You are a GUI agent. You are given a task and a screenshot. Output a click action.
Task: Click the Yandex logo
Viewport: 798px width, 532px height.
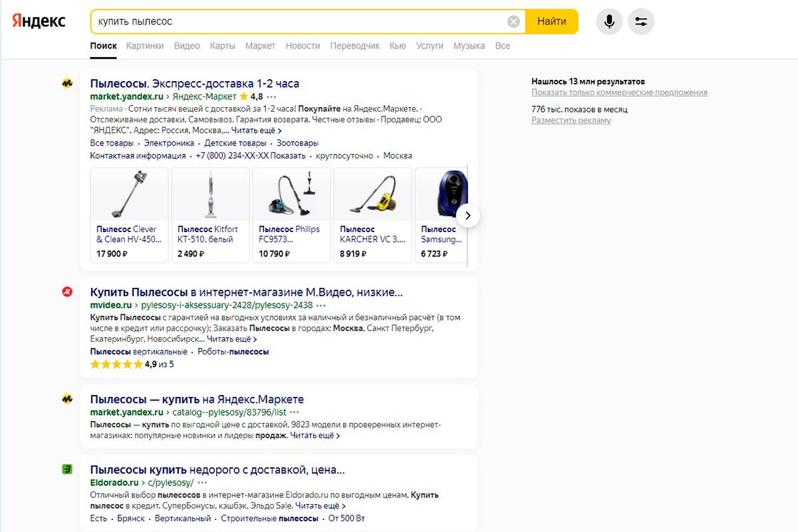coord(39,21)
